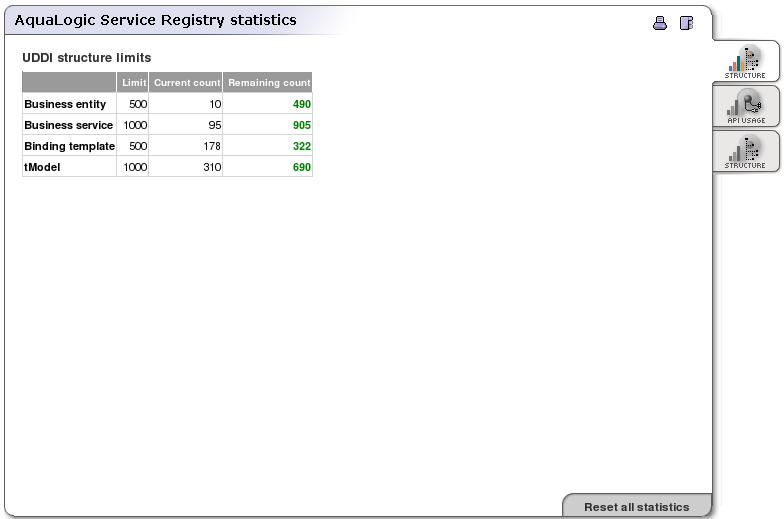Click the current count 10 for Business entity
This screenshot has width=784, height=519.
tap(215, 104)
